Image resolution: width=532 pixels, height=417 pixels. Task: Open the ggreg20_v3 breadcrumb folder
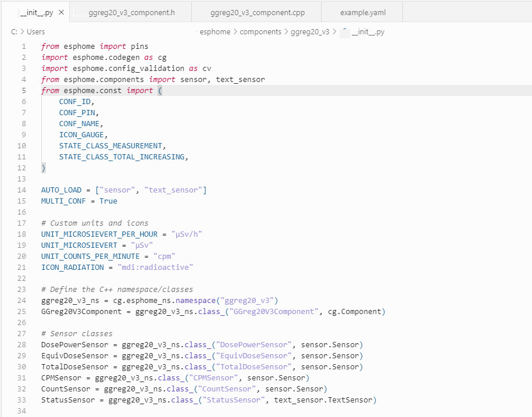[310, 32]
